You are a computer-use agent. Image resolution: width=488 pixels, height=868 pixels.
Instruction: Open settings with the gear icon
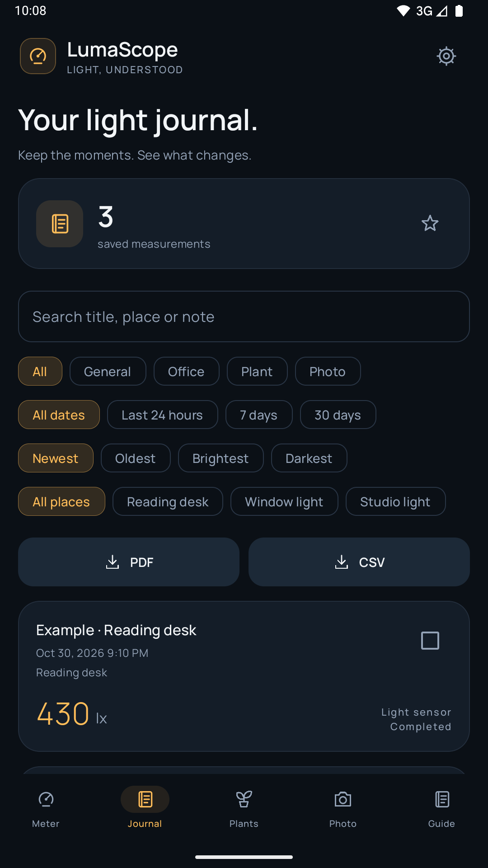coord(446,56)
